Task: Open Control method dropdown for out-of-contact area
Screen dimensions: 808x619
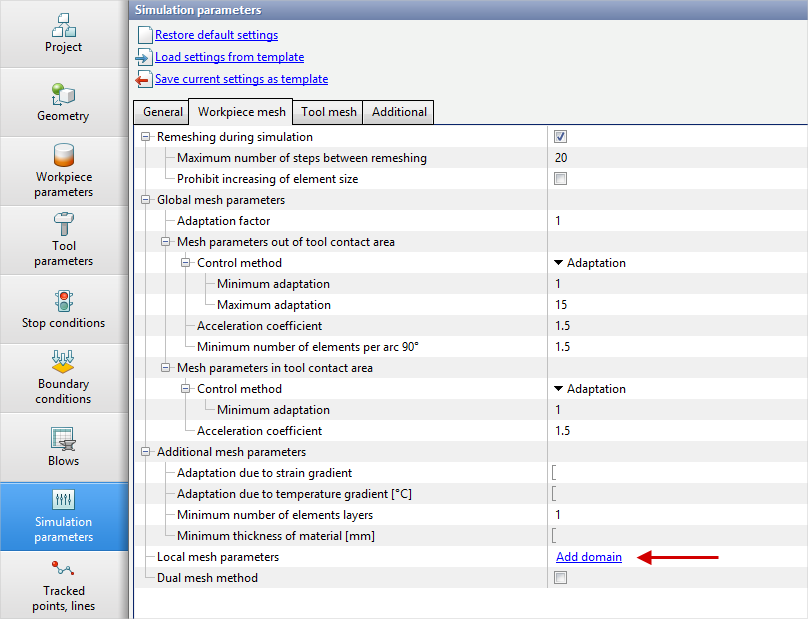Action: [590, 263]
